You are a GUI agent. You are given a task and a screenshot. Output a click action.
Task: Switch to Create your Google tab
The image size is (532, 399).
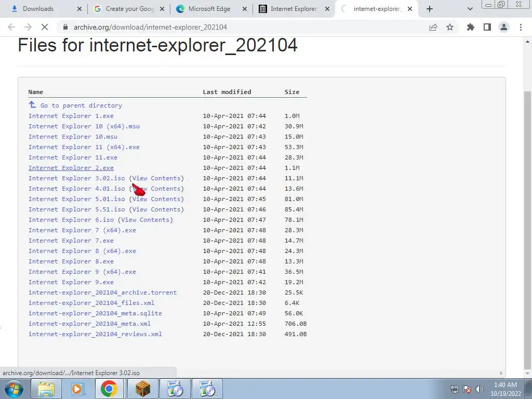(129, 9)
